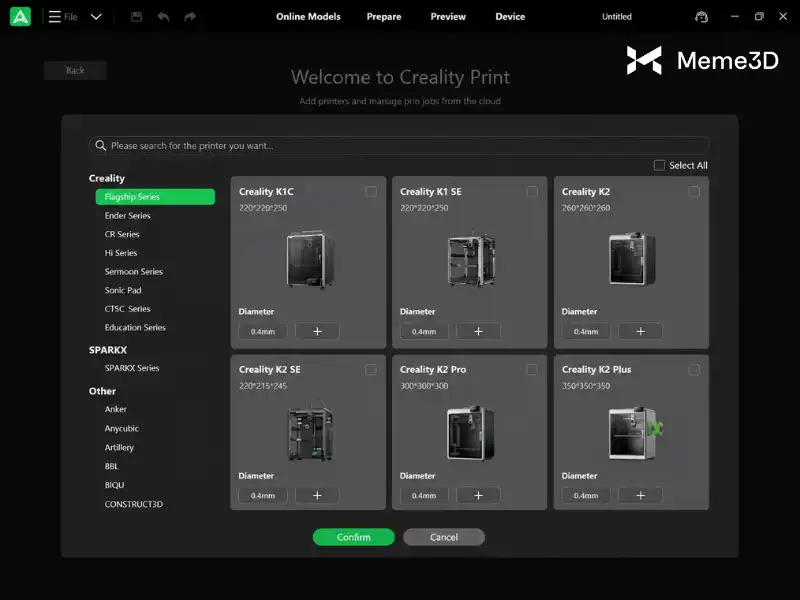Select BIQU brand
This screenshot has width=800, height=600.
pos(114,485)
